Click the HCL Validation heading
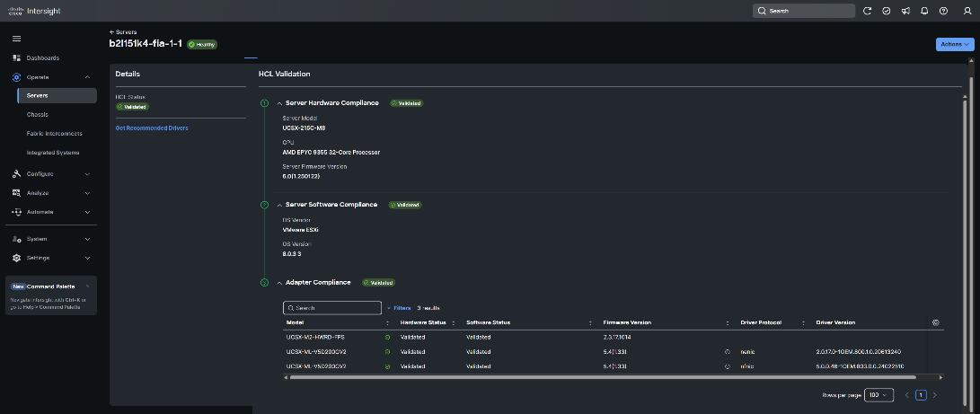 coord(285,74)
